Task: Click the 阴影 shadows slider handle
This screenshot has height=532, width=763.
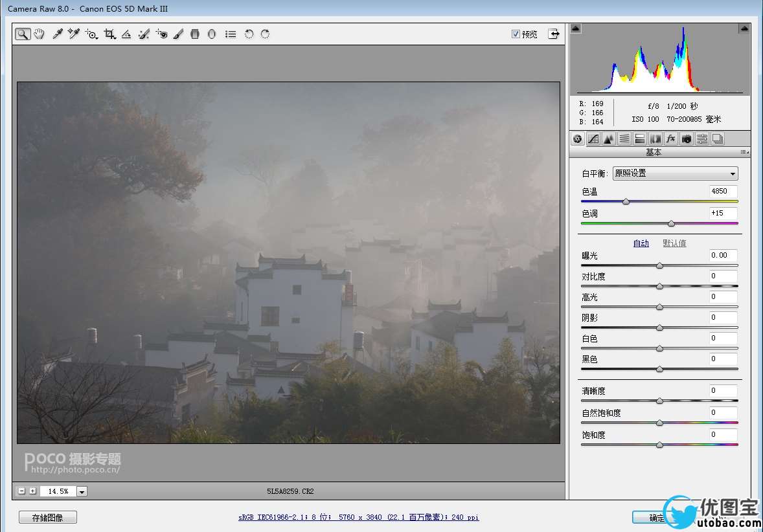Action: pos(660,327)
